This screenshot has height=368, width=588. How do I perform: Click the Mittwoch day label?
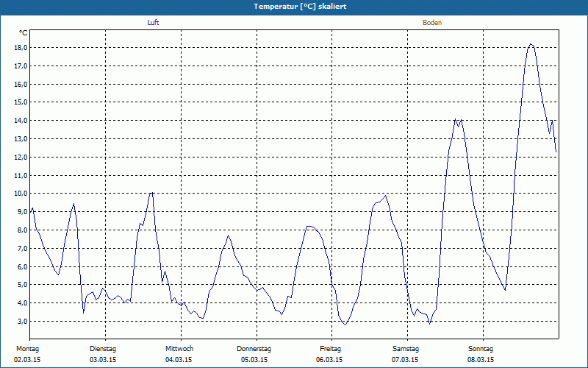click(179, 349)
